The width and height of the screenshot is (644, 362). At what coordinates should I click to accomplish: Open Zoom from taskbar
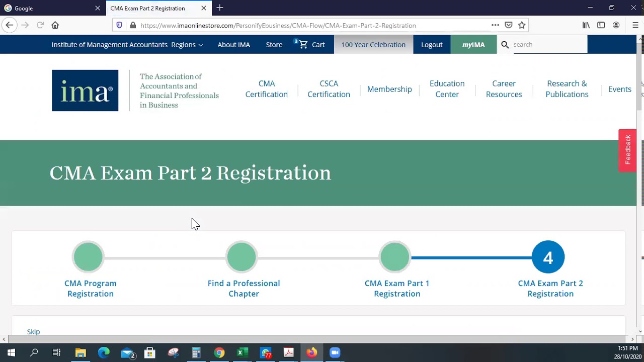tap(335, 352)
